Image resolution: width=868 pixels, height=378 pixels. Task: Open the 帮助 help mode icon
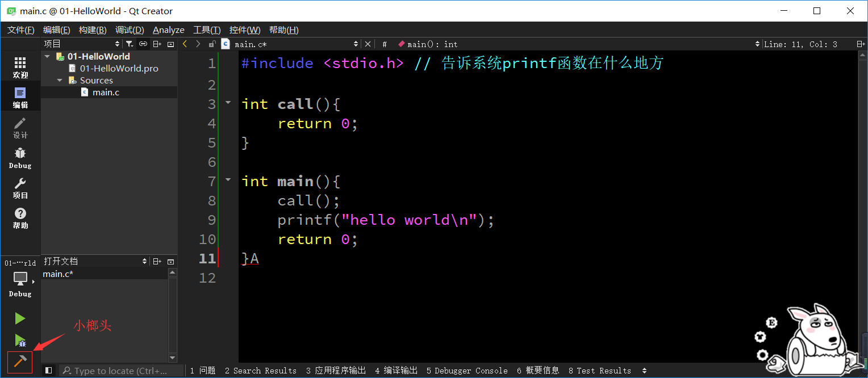(20, 218)
